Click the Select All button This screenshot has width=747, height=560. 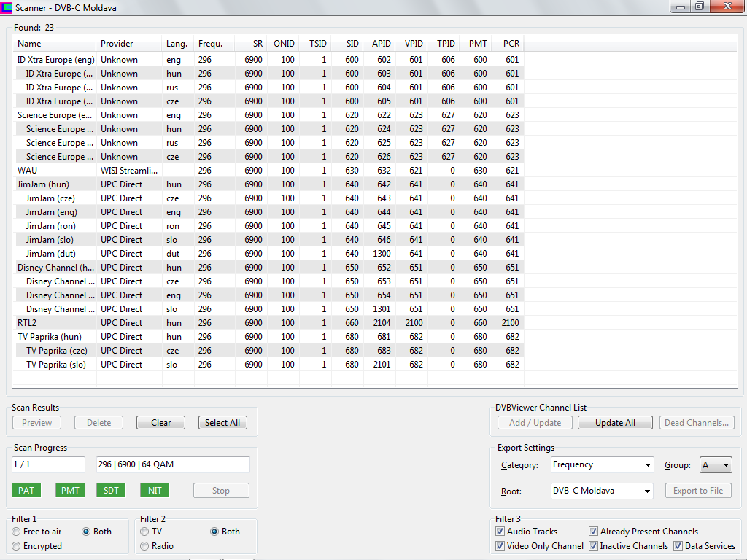222,423
